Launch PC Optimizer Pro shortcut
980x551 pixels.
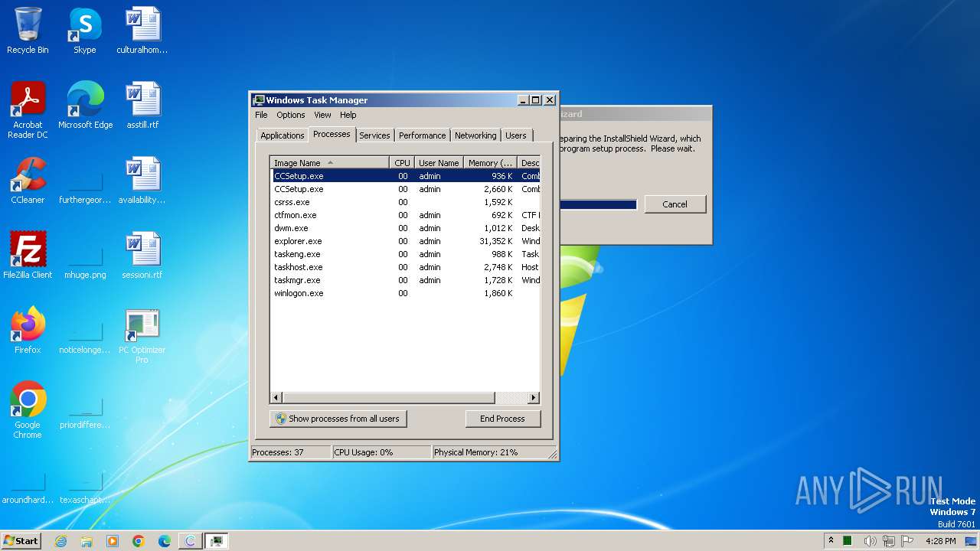(x=142, y=335)
